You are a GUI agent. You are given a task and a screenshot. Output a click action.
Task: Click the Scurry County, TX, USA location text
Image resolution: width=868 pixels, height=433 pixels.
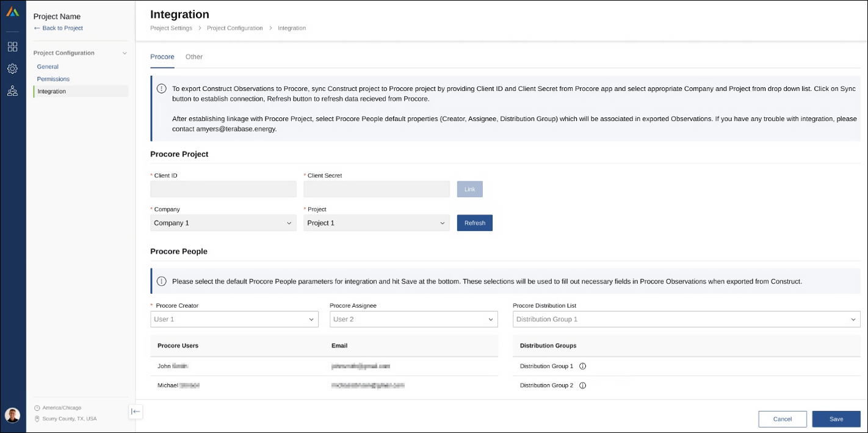point(70,419)
